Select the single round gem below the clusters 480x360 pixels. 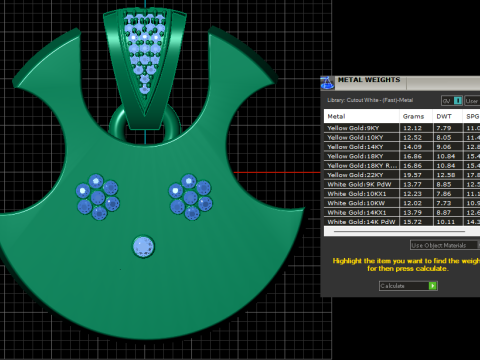click(144, 247)
